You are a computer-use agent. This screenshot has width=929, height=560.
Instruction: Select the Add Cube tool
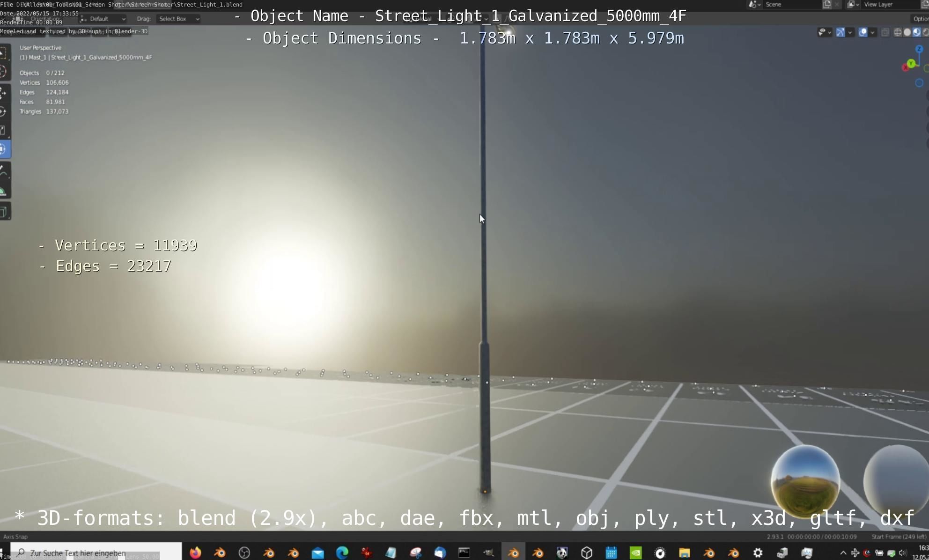pyautogui.click(x=4, y=212)
